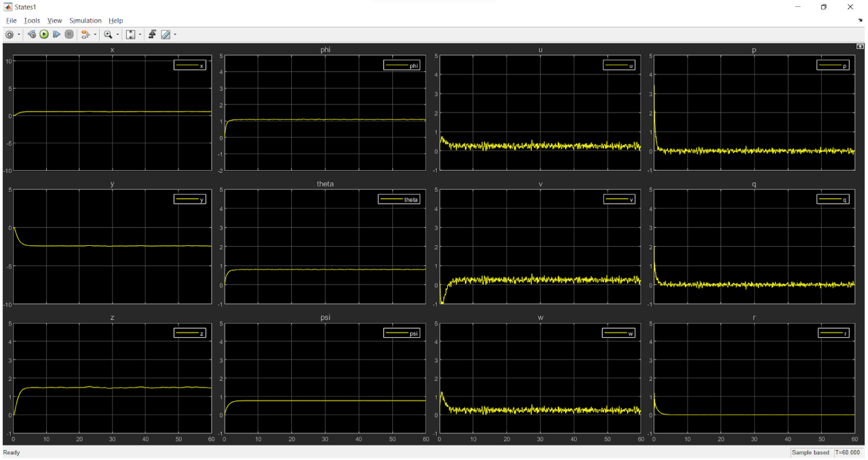This screenshot has width=868, height=460.
Task: Click the T=60.000 time status field
Action: [847, 453]
